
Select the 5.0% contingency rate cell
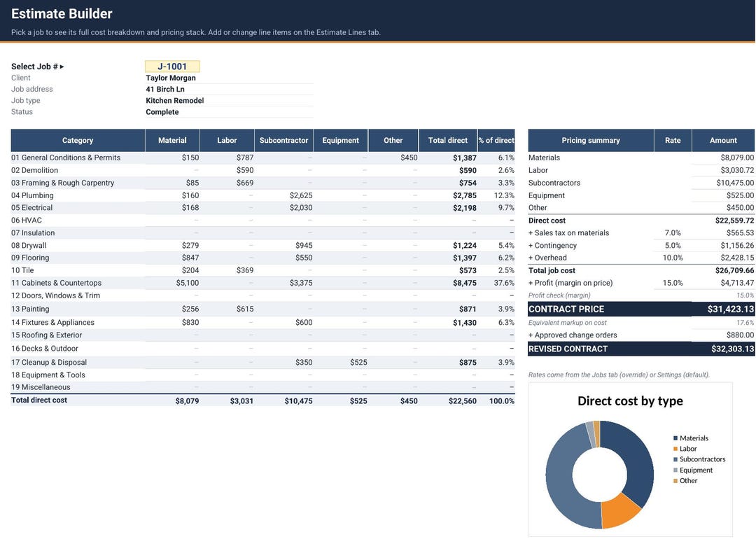(673, 245)
